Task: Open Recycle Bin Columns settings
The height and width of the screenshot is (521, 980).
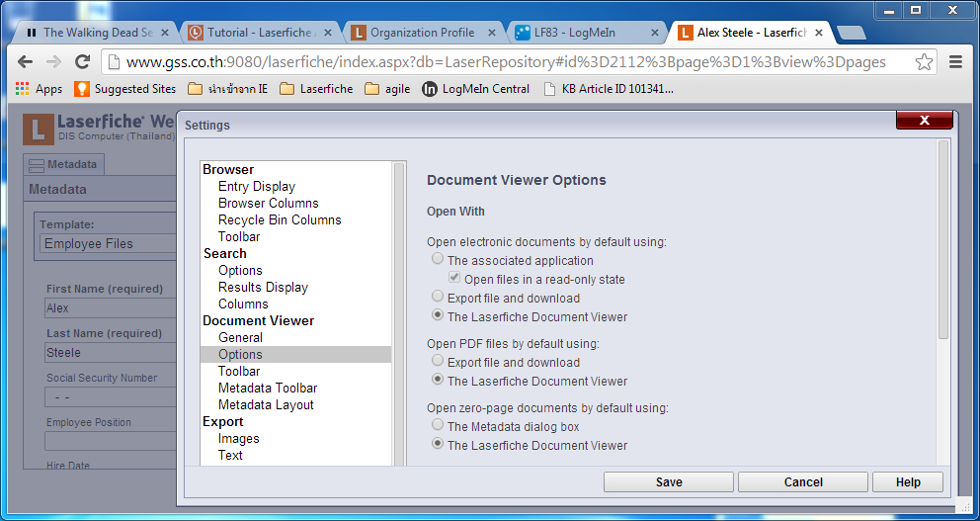Action: pos(280,220)
